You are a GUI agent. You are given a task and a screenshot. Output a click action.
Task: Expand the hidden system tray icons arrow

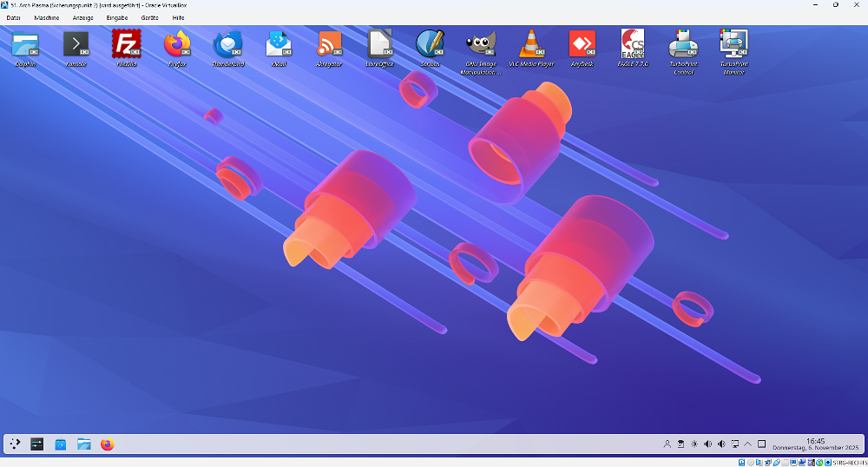[748, 444]
